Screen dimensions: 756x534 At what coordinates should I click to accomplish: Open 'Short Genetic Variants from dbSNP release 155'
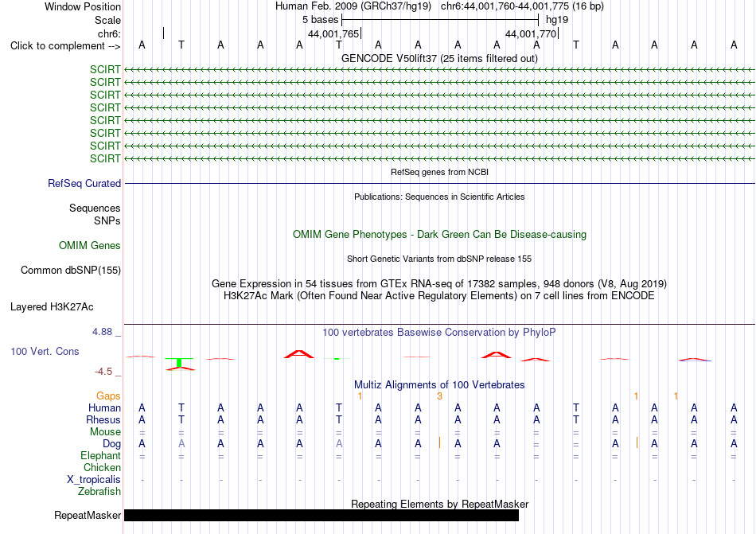[439, 259]
